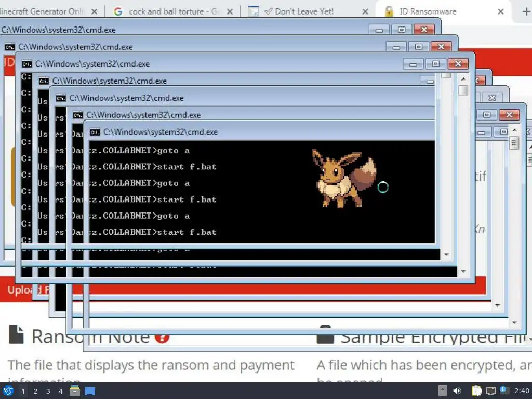532x399 pixels.
Task: Open the file manager from the taskbar
Action: (x=75, y=391)
